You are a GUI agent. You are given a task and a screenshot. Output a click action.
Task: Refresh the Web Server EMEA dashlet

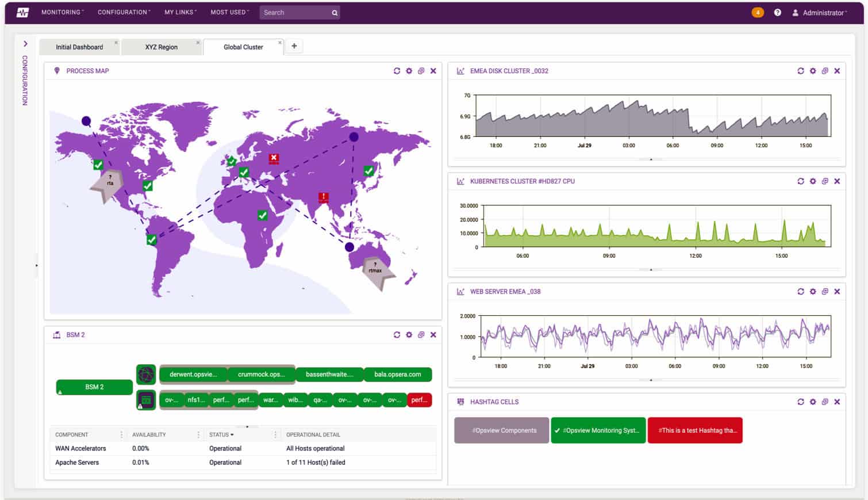click(x=801, y=292)
